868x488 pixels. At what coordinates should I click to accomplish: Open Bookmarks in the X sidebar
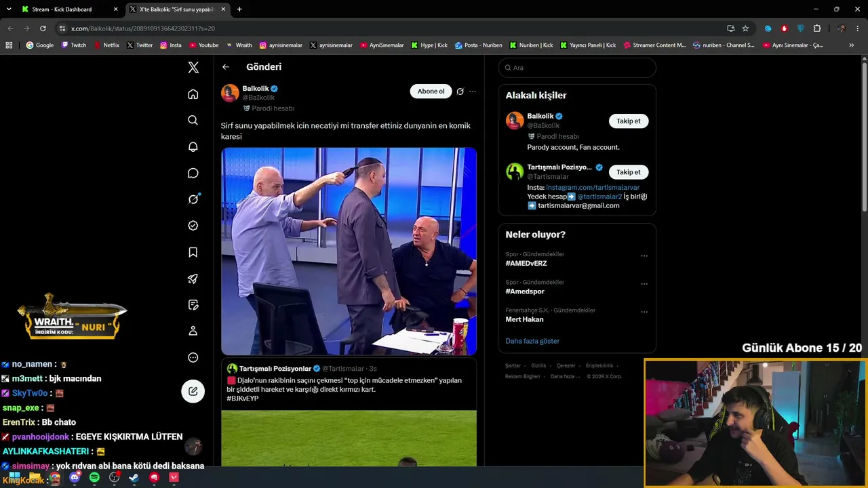pyautogui.click(x=193, y=252)
